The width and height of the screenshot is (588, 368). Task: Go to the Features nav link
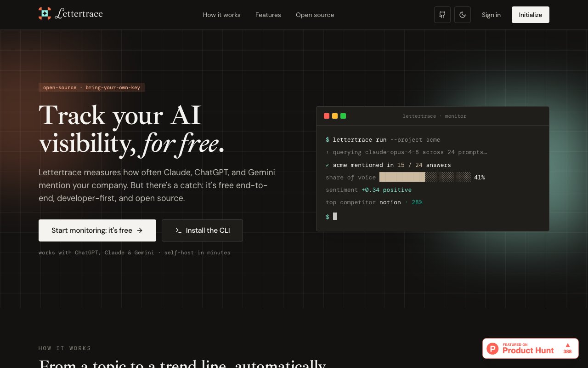click(x=268, y=15)
